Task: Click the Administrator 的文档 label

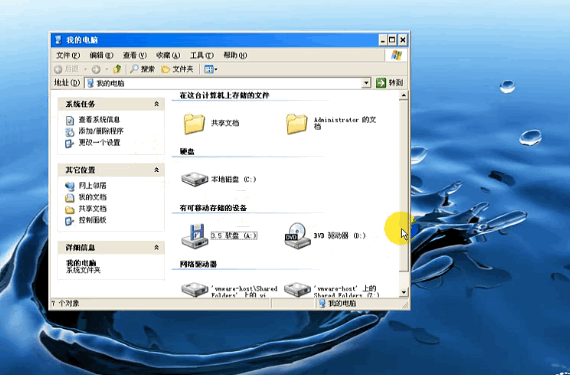Action: coord(345,123)
